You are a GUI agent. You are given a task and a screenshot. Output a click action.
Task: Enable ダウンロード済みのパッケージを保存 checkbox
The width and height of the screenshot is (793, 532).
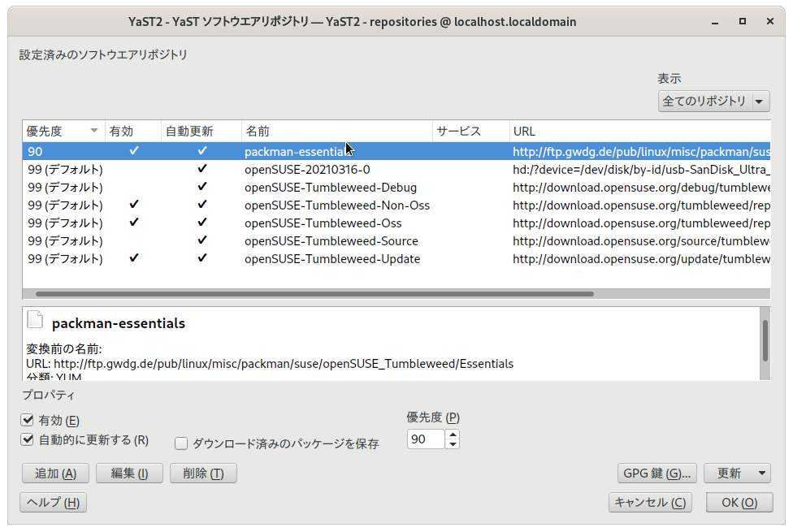[x=181, y=443]
